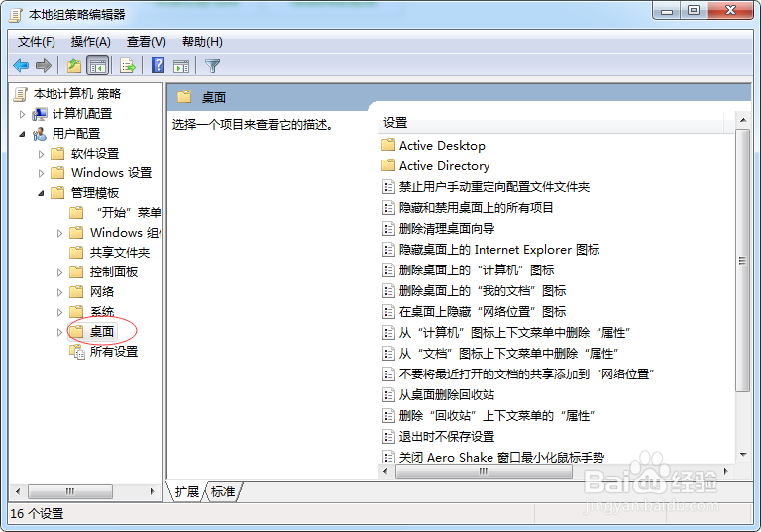Select 从“文档”图标上下文菜单中删除“属性” setting

(500, 354)
